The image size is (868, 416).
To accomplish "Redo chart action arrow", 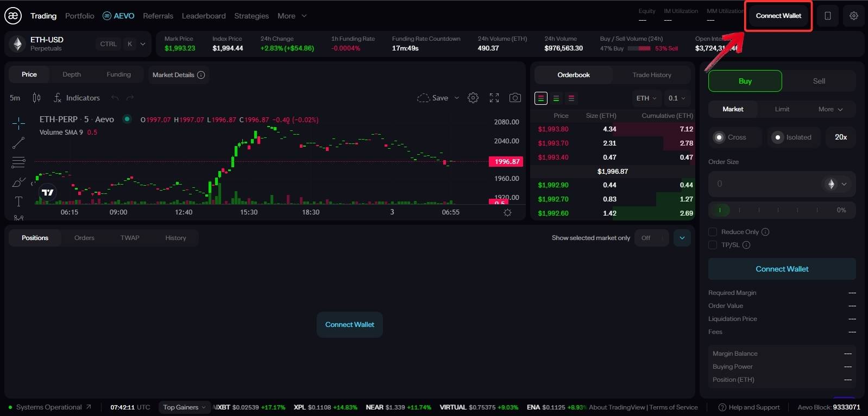I will 130,98.
